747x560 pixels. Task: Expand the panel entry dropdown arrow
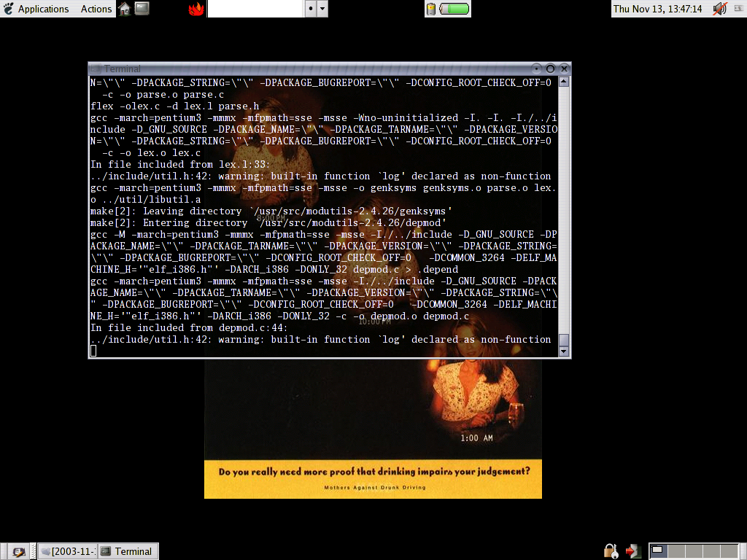pos(322,9)
